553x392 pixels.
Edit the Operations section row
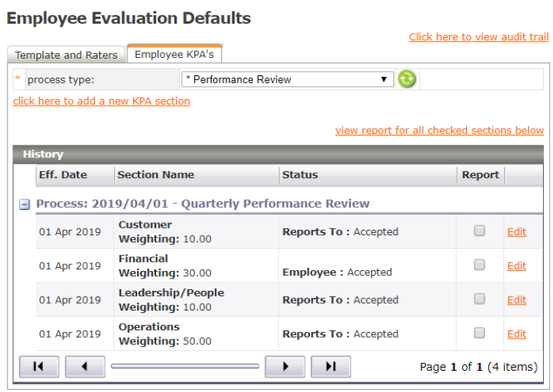516,333
